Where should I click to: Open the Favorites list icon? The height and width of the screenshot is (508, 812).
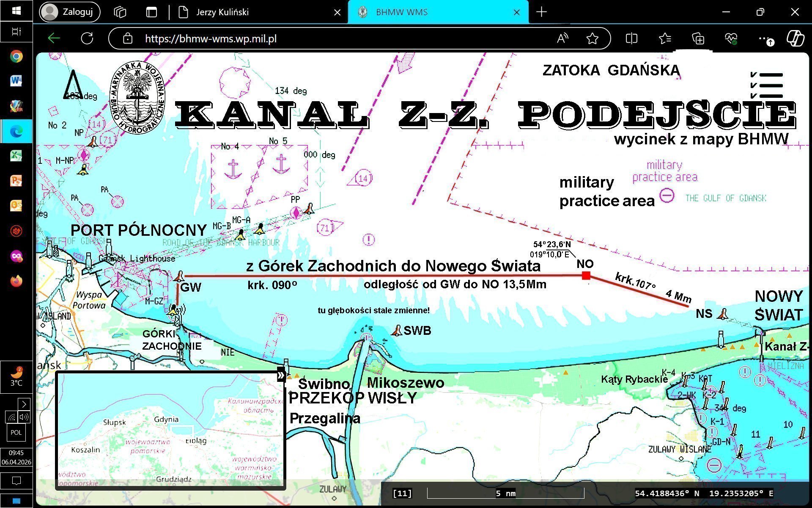665,39
